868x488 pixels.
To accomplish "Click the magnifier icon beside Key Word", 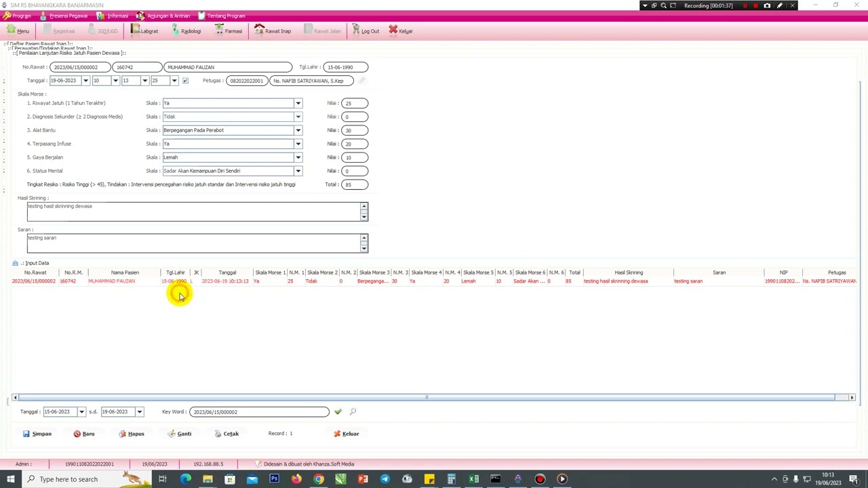I will (353, 411).
